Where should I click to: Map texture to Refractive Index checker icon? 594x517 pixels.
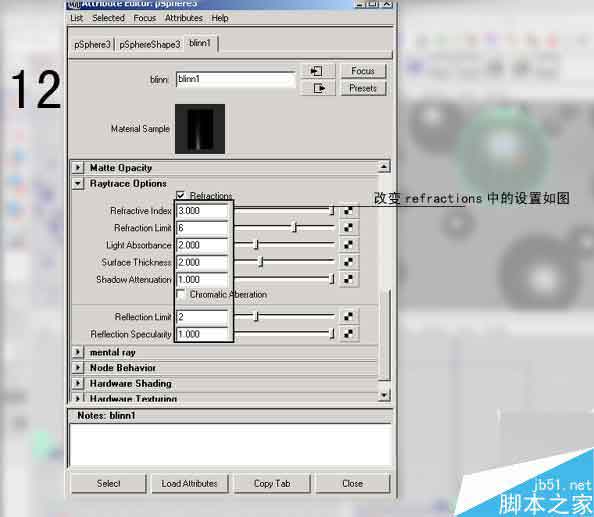tap(348, 211)
